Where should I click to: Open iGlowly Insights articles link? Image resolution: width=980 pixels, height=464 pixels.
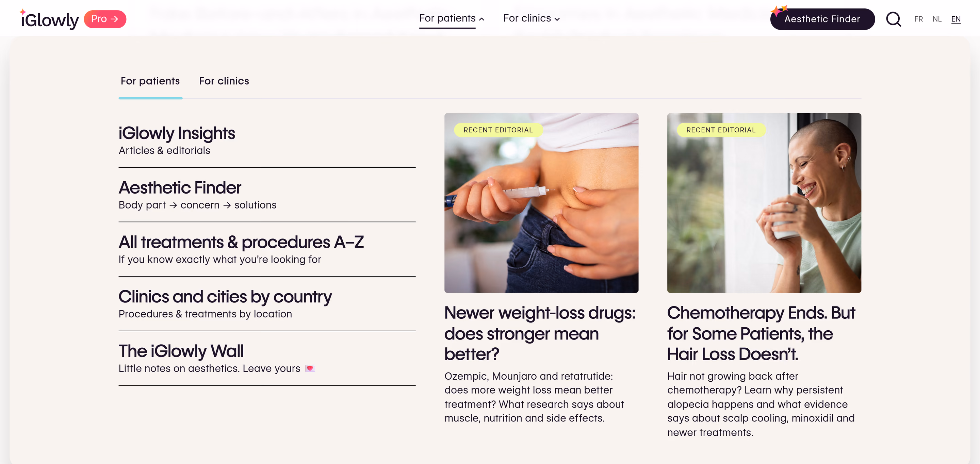pyautogui.click(x=267, y=140)
